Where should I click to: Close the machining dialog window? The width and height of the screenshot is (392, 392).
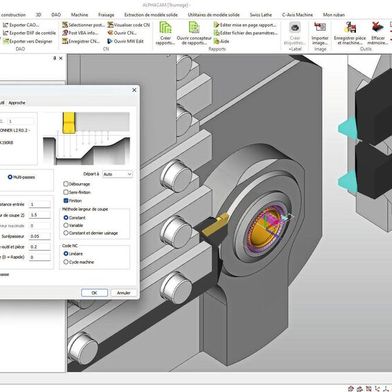(x=134, y=90)
